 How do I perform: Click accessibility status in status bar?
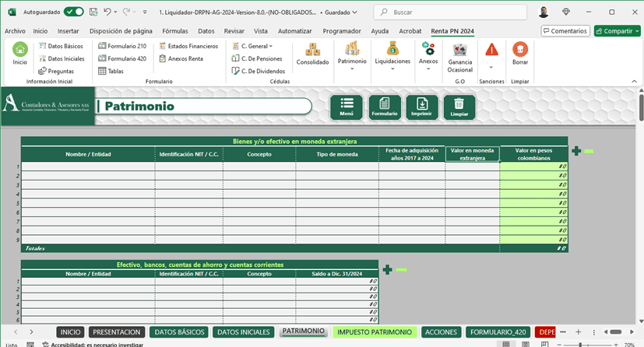[x=93, y=345]
